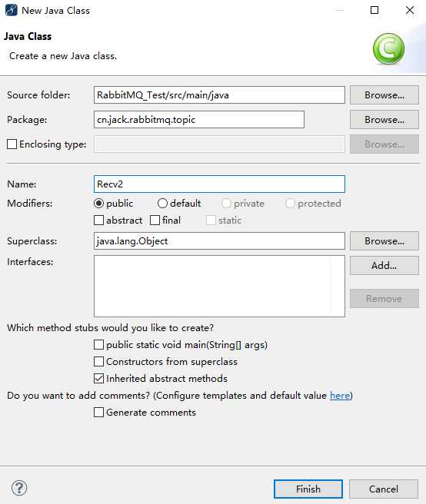Screen dimensions: 426x504
Task: Browse for the Source folder
Action: tap(384, 94)
